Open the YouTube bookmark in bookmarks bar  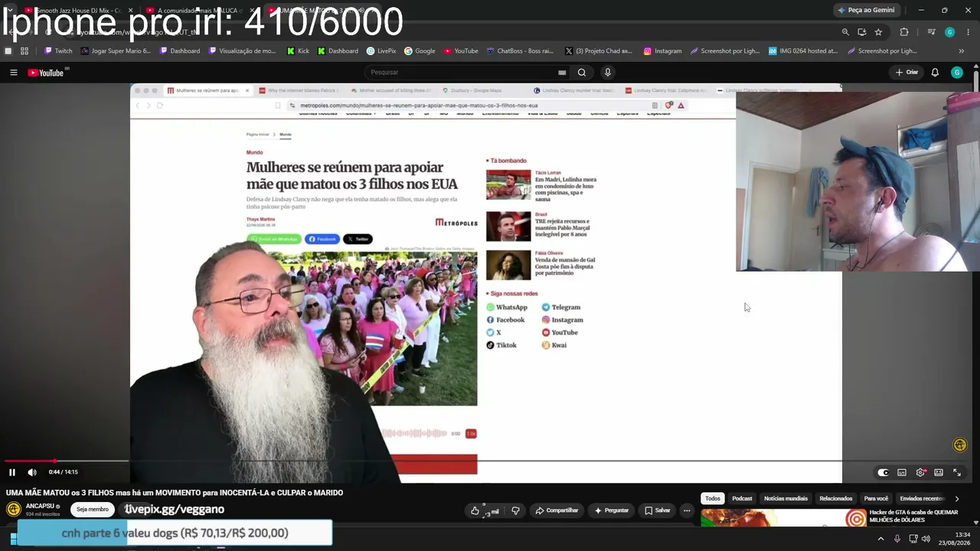coord(461,51)
